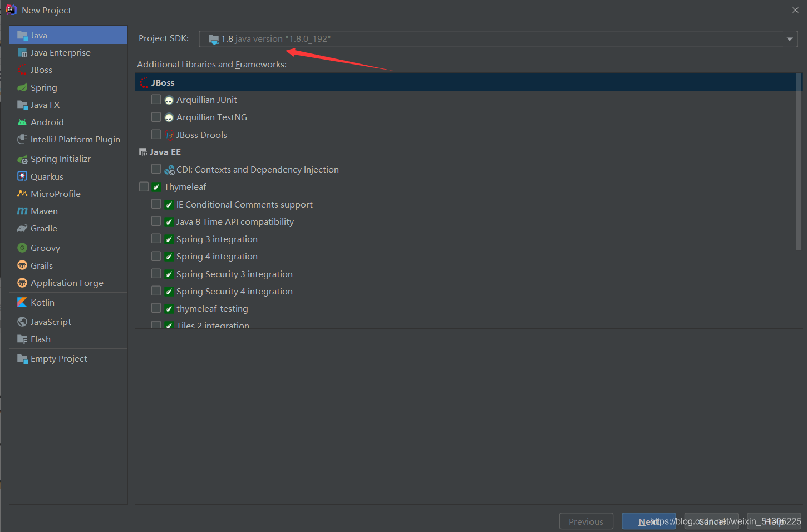Click the Quarkus icon in sidebar
Image resolution: width=807 pixels, height=532 pixels.
[x=22, y=176]
